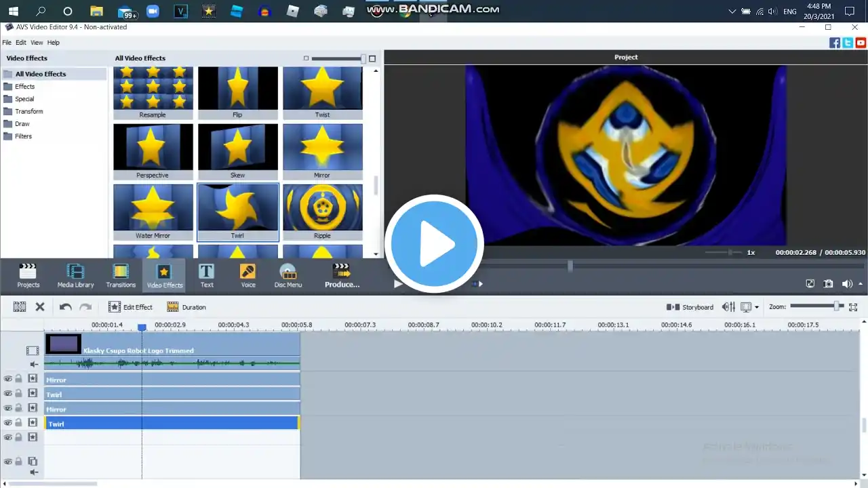Adjust the playback speed slider

click(723, 252)
